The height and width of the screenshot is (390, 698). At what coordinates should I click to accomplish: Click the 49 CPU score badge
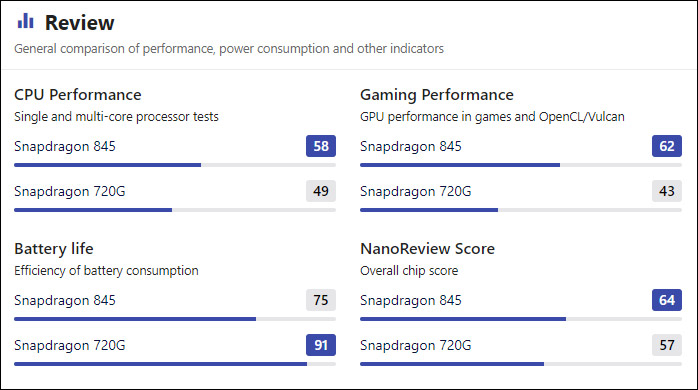point(321,191)
